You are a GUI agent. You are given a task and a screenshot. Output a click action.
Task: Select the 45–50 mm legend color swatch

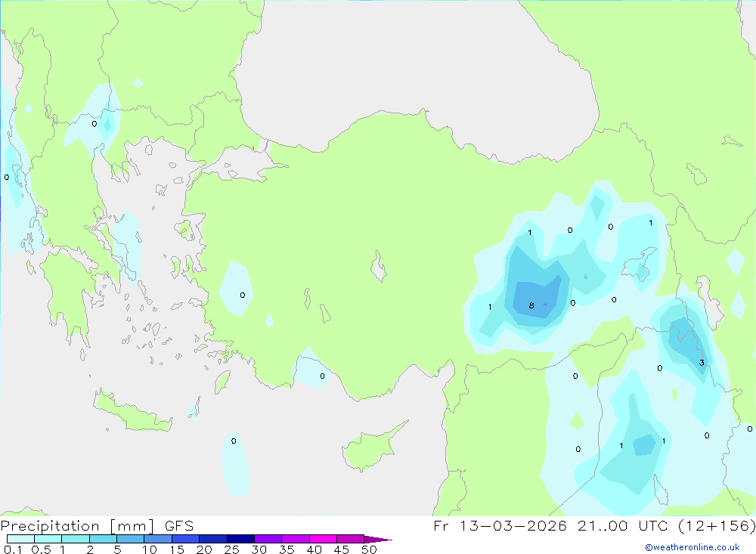[x=351, y=539]
